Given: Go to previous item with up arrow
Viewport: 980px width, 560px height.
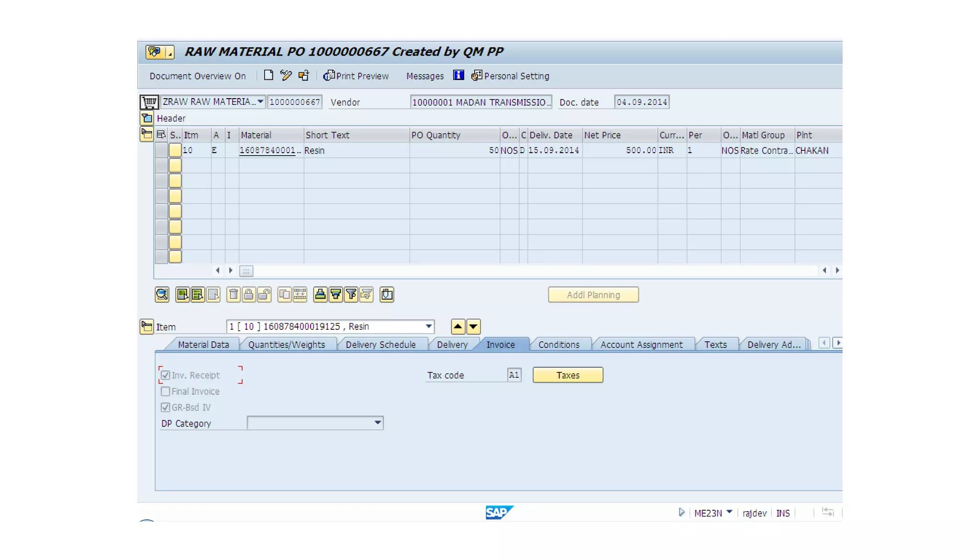Looking at the screenshot, I should (458, 326).
